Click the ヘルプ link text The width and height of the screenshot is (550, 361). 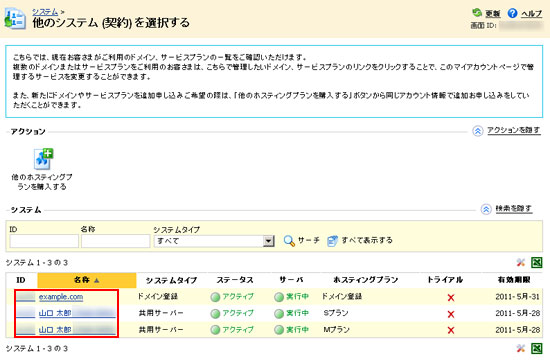click(x=531, y=14)
